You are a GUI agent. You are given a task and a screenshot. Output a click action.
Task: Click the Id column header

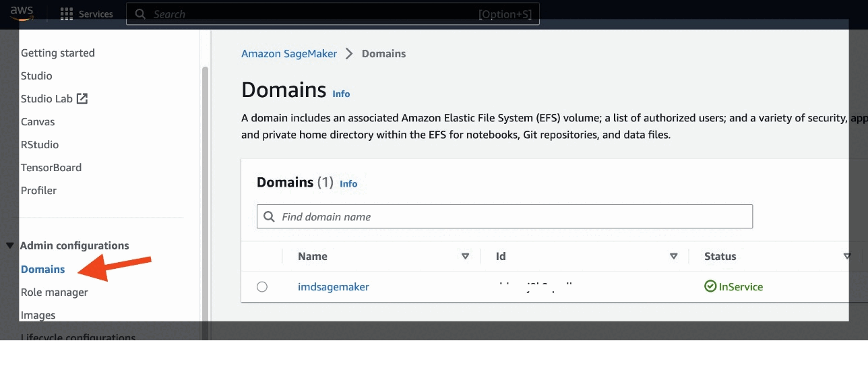tap(501, 257)
